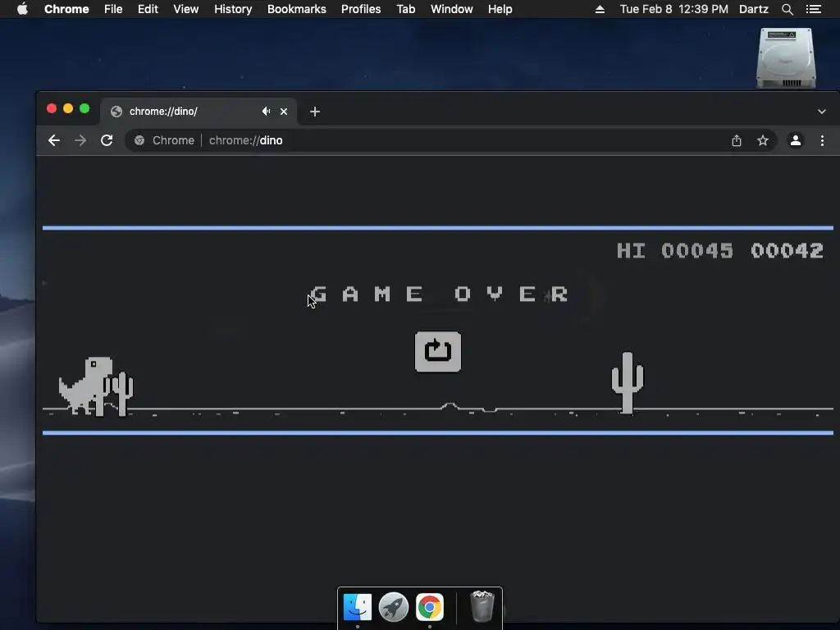Close the chrome://dino tab

[284, 112]
